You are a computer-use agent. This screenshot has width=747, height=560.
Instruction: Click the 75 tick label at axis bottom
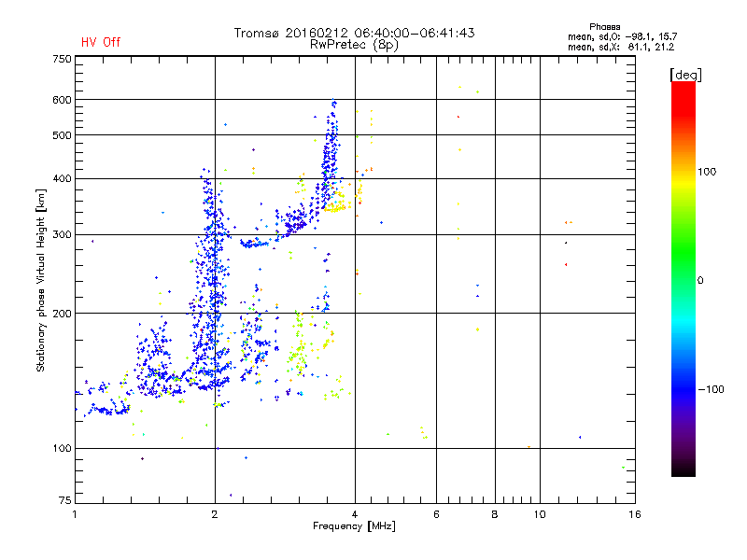tap(65, 500)
